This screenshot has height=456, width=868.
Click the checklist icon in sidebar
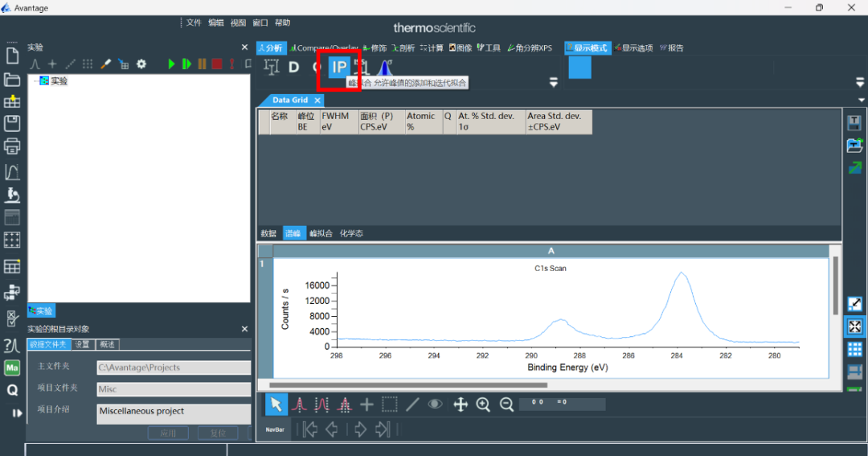pyautogui.click(x=12, y=318)
